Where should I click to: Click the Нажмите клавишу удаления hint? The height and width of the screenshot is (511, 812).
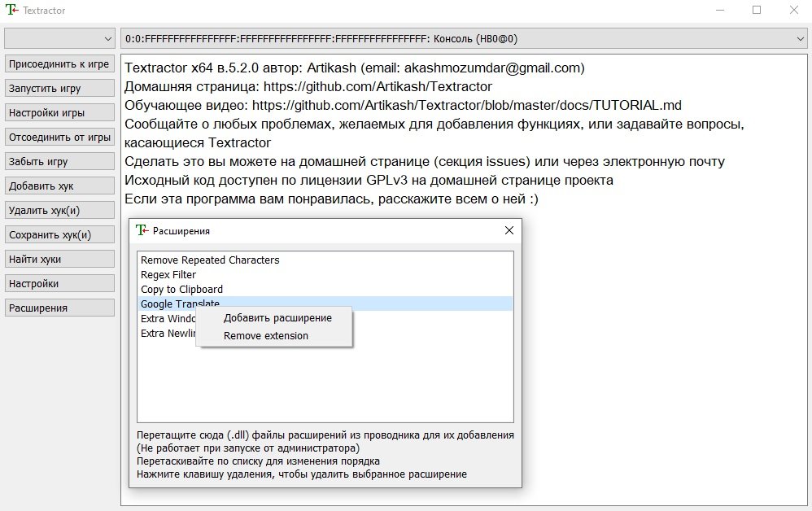point(302,474)
